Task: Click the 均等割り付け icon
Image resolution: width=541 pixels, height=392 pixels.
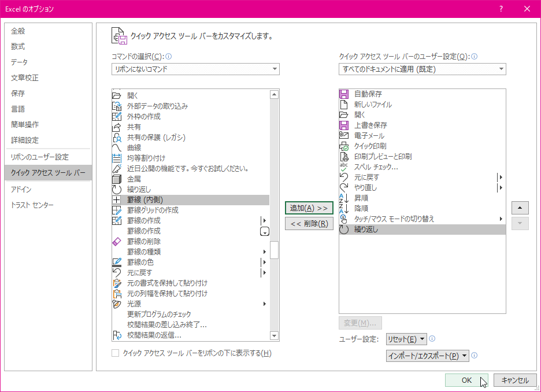Action: (117, 158)
